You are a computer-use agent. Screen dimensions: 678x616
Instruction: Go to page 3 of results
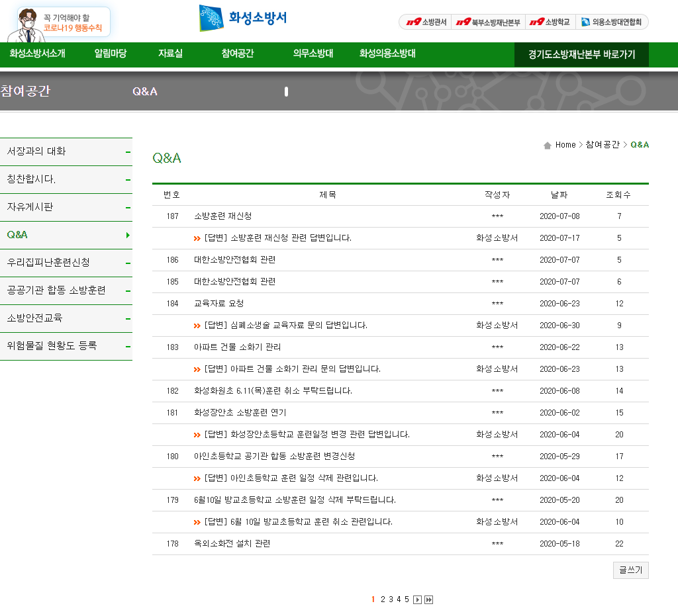click(x=391, y=599)
